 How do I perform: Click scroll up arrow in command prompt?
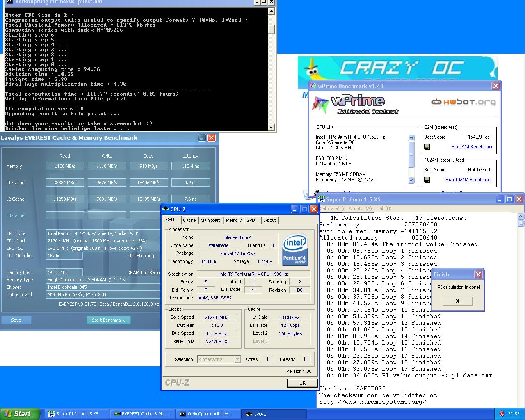click(271, 11)
